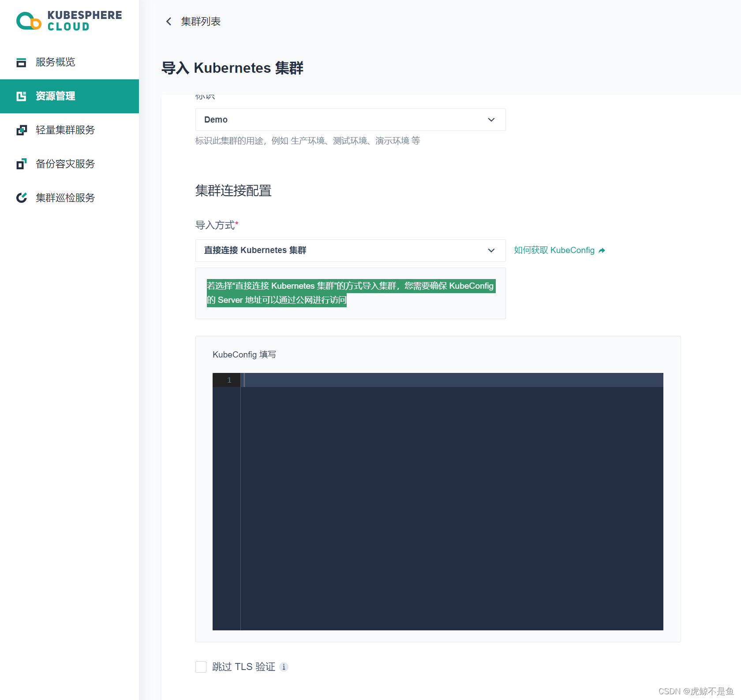Select the 资源管理 menu item
The image size is (741, 700).
(x=69, y=96)
